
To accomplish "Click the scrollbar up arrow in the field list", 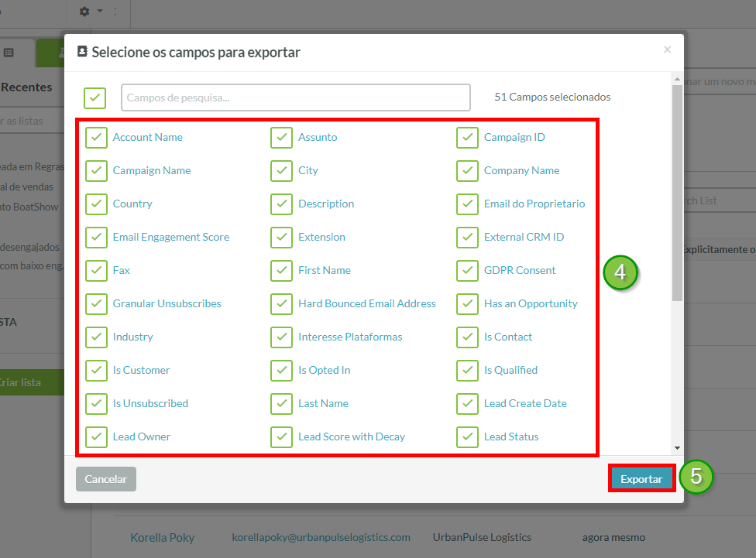I will click(x=677, y=80).
